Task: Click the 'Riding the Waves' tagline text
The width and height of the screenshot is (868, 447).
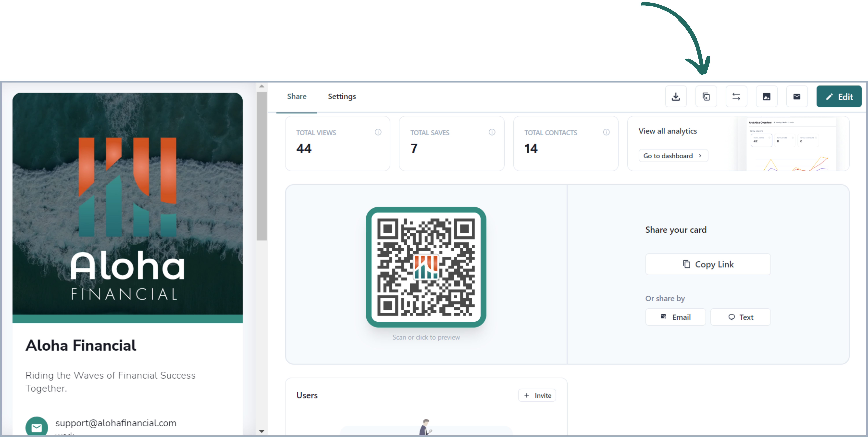Action: coord(111,382)
